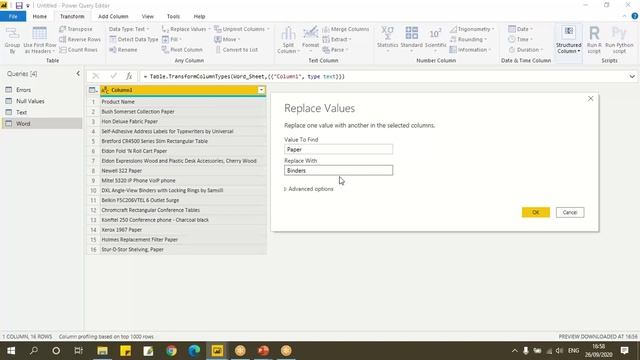This screenshot has width=640, height=360.
Task: Click OK in Replace Values dialog
Action: [x=536, y=212]
